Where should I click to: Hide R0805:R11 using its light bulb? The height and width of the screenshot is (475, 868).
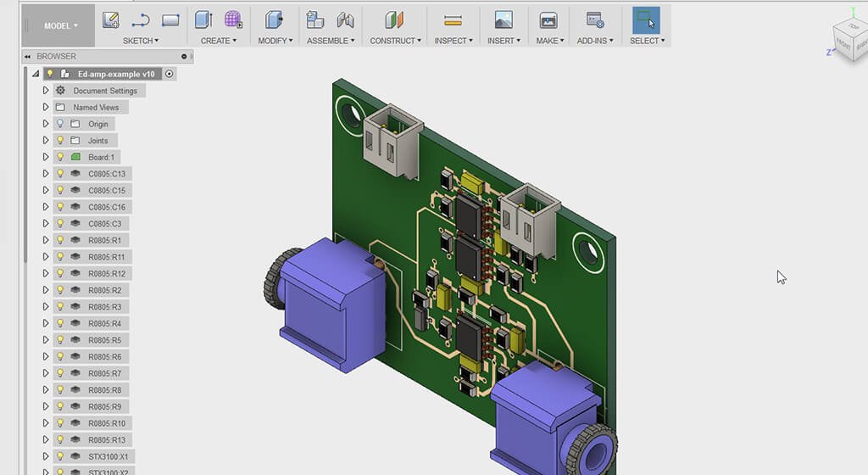point(60,256)
